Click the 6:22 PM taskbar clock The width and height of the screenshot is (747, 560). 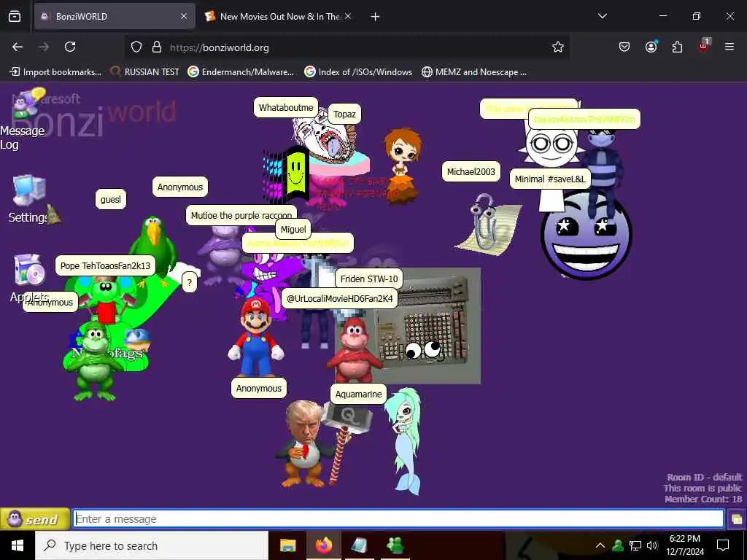pos(684,545)
